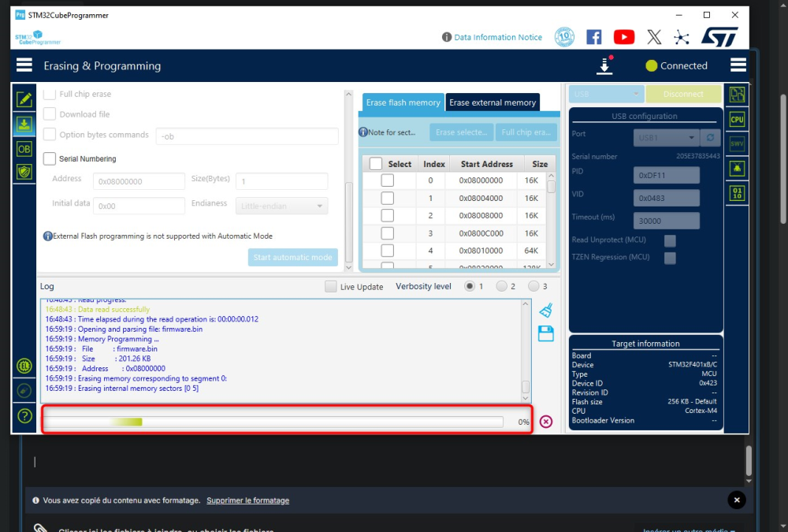Screen dimensions: 788x532
Task: Click the PID 0xDF11 field
Action: (x=667, y=175)
